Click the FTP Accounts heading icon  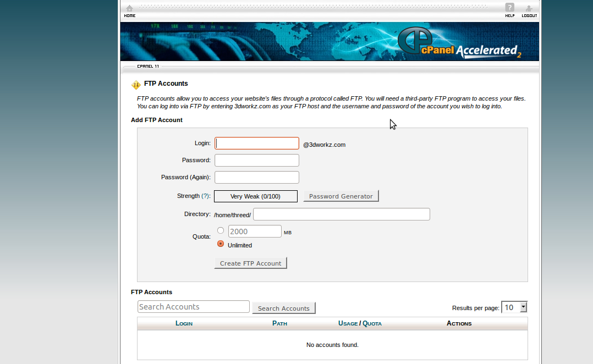pyautogui.click(x=136, y=85)
